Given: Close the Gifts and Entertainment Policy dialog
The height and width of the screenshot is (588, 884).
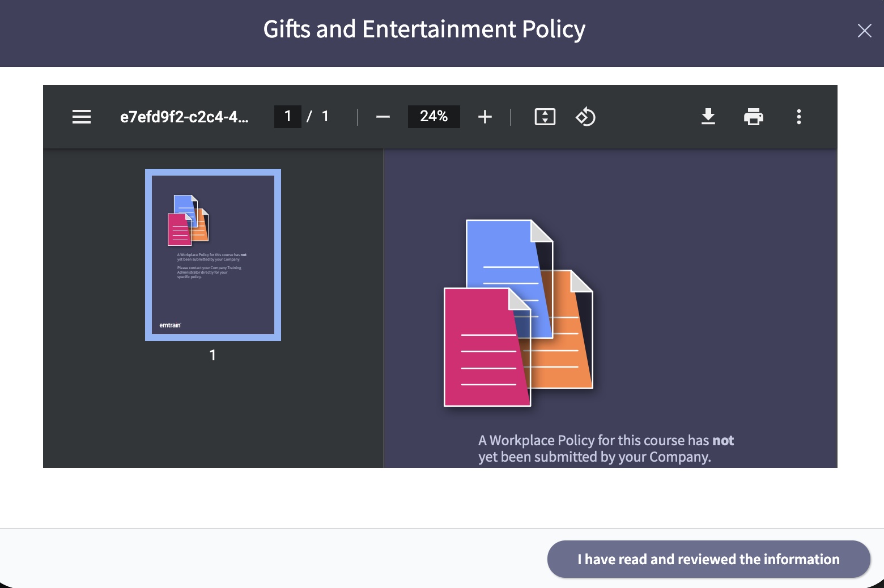Looking at the screenshot, I should 865,31.
